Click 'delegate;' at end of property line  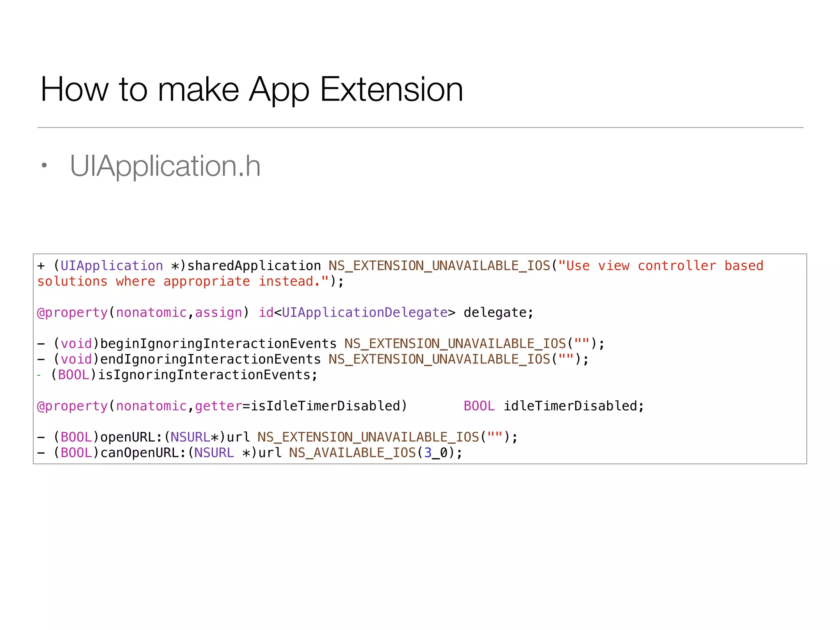point(499,313)
